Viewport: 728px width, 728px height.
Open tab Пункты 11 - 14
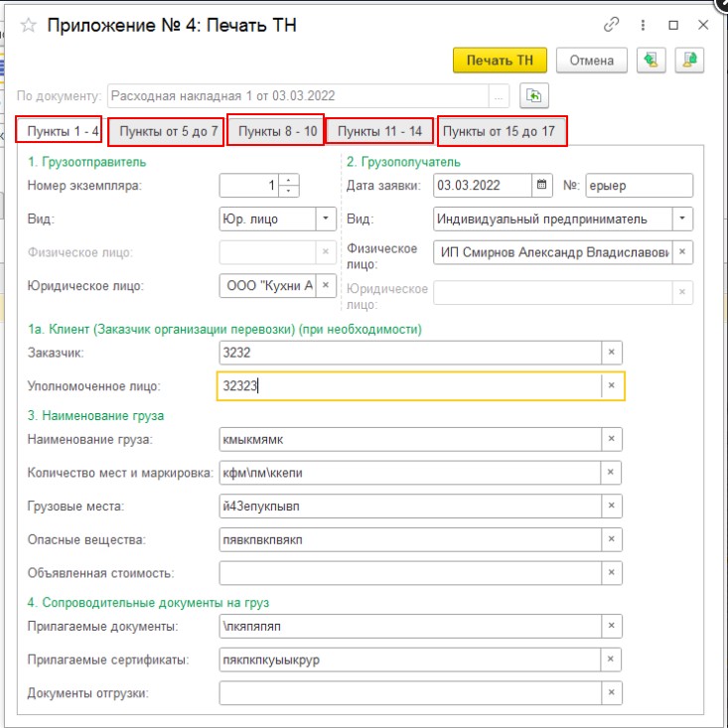pyautogui.click(x=379, y=131)
